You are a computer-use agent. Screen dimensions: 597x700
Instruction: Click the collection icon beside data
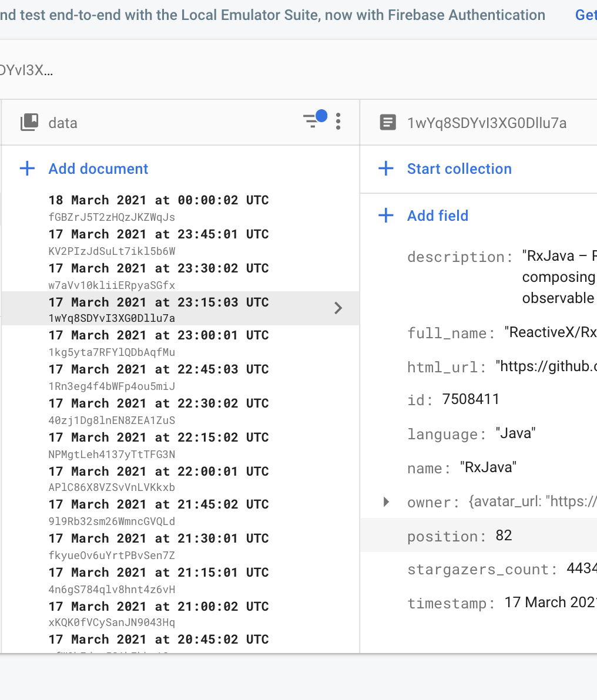click(x=29, y=122)
